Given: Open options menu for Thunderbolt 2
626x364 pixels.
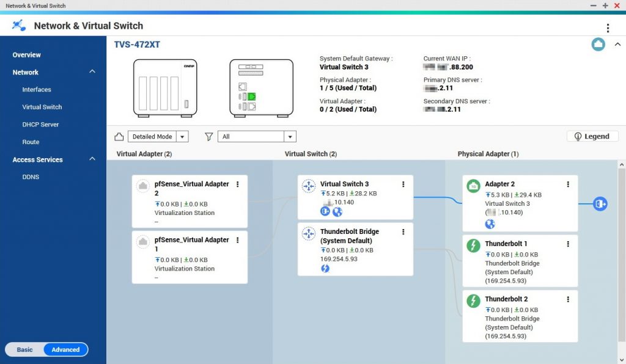Looking at the screenshot, I should (x=568, y=299).
